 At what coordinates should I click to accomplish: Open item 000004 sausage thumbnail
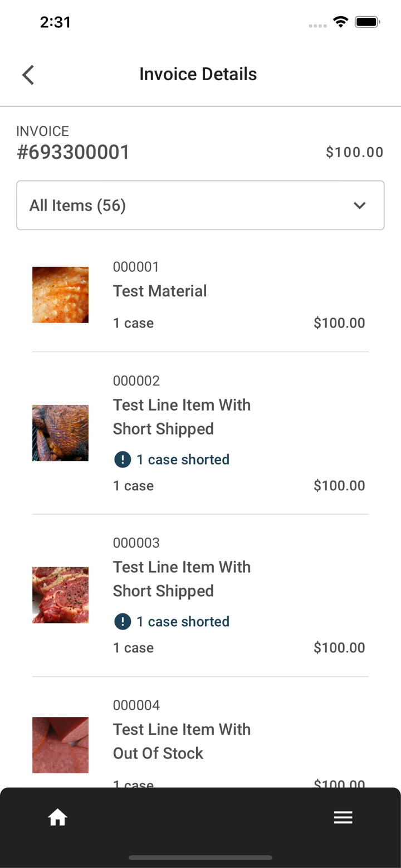(x=60, y=745)
